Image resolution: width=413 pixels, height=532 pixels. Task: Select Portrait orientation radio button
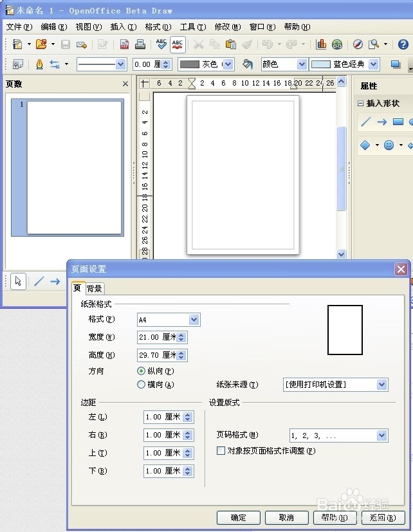pos(141,371)
